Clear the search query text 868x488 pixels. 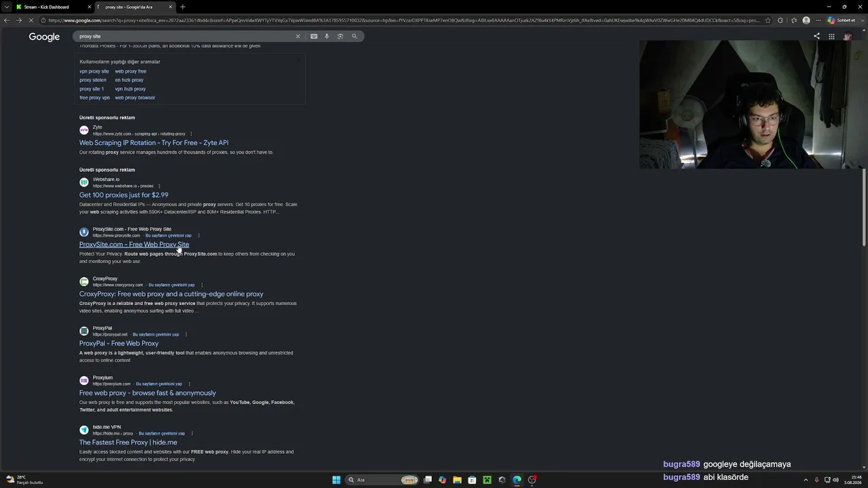pyautogui.click(x=298, y=36)
